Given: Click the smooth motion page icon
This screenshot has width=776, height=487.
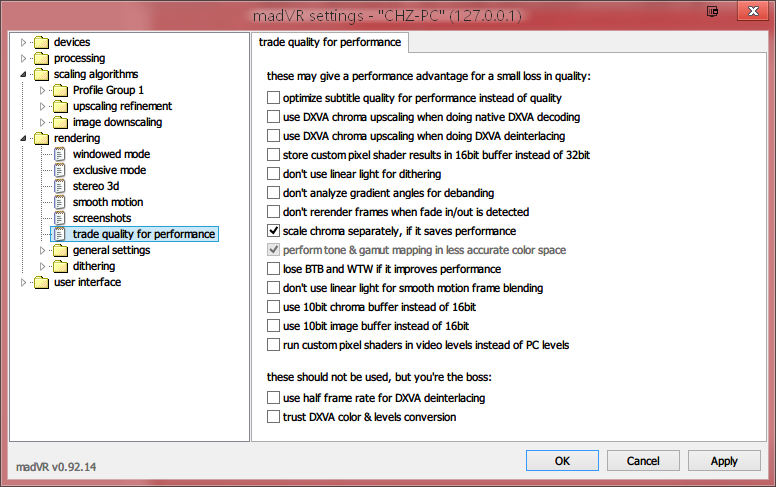Looking at the screenshot, I should (60, 202).
